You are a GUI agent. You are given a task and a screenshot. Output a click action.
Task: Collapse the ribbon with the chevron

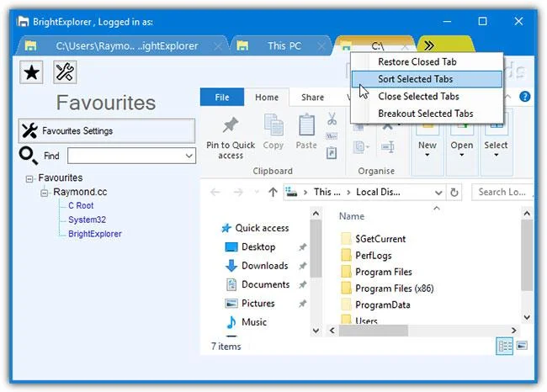508,97
